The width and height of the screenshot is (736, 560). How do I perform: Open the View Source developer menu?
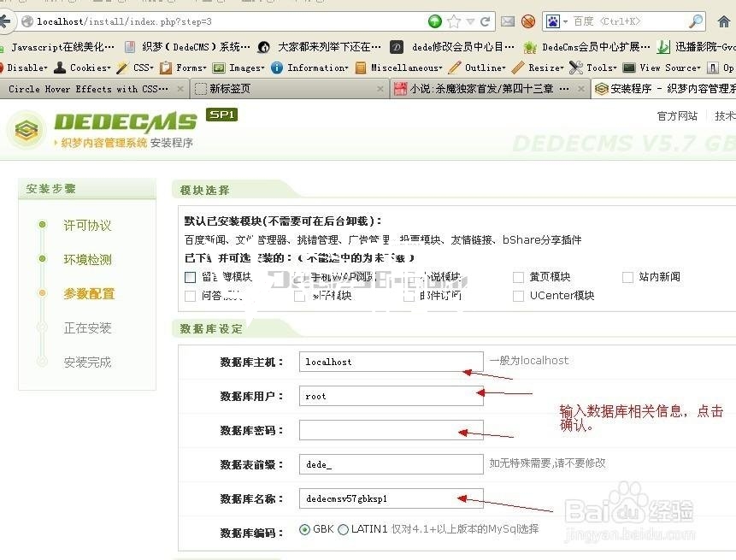pos(662,68)
